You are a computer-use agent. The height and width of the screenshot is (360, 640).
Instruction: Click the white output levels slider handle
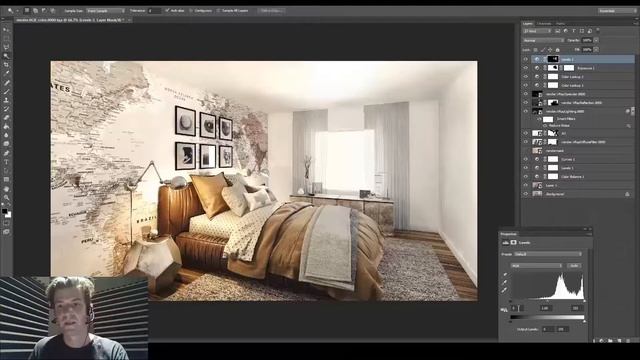584,322
